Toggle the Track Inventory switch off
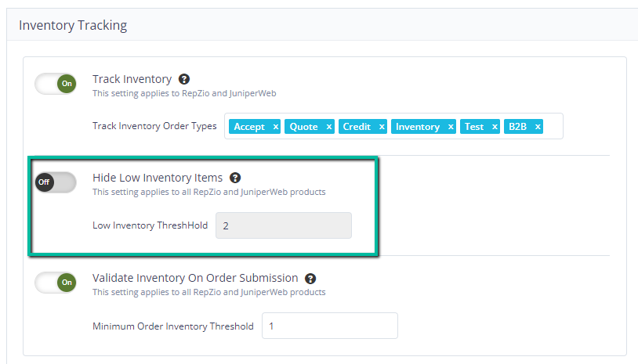Screen dimensions: 638x364 point(56,84)
